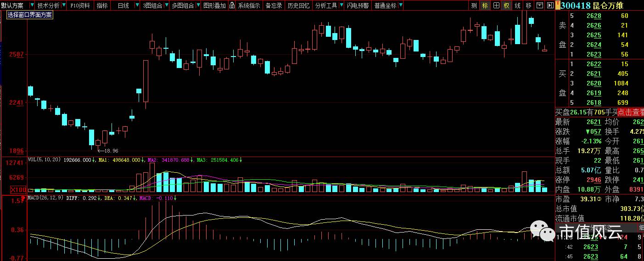Screen dimensions: 644x261
Task: Open the 日线 period dropdown arrow
Action: point(136,6)
